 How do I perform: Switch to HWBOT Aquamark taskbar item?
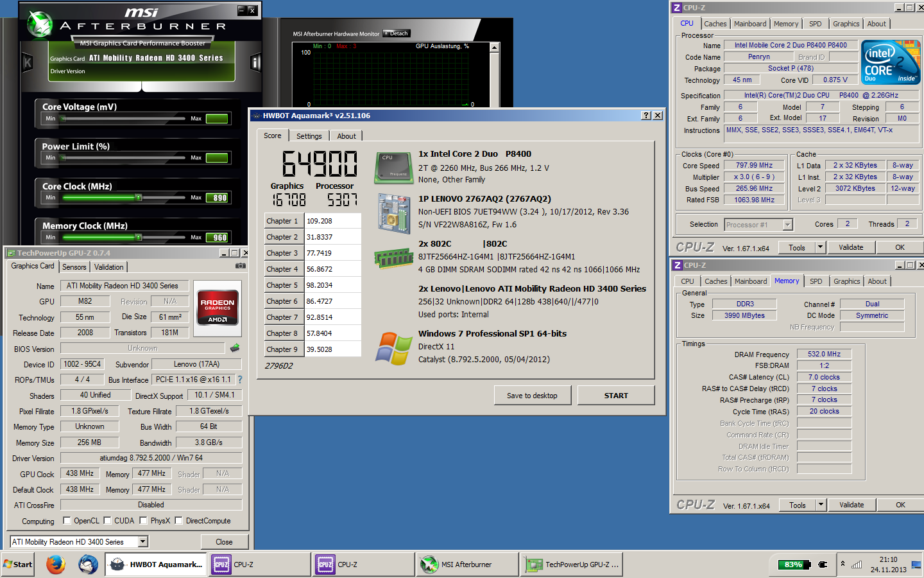[x=156, y=565]
